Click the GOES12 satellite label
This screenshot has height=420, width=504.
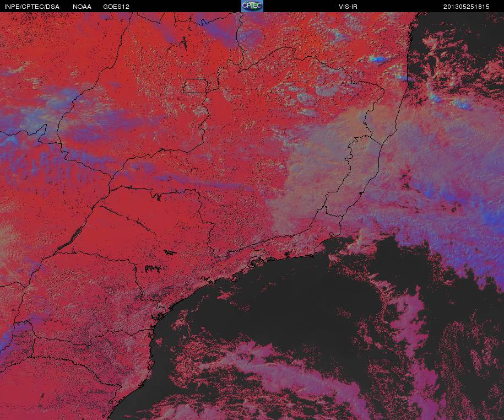[x=116, y=7]
